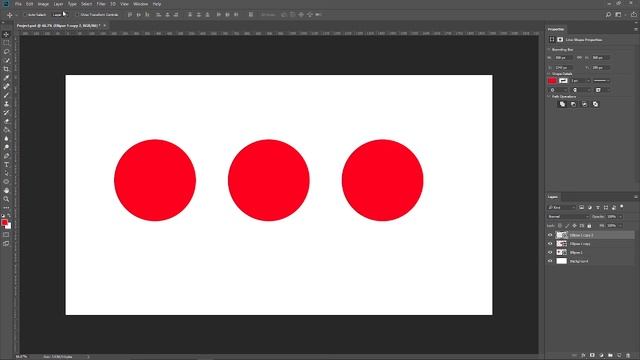This screenshot has height=360, width=640.
Task: Open the stroke line style dropdown
Action: coord(602,81)
